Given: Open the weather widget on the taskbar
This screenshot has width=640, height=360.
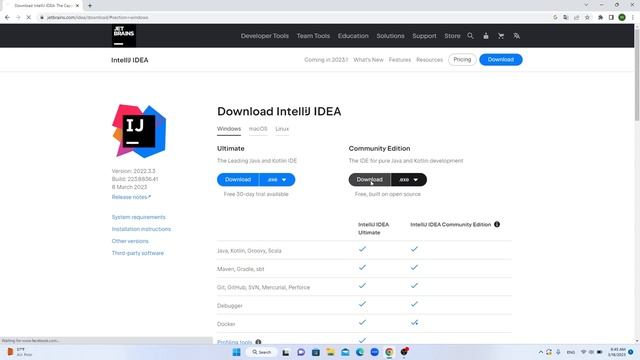Looking at the screenshot, I should (19, 352).
